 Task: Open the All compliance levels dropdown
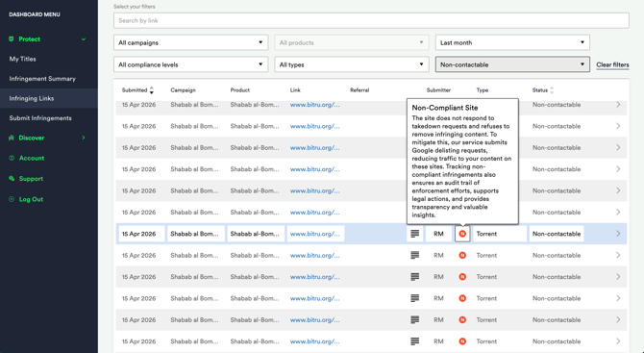click(x=190, y=64)
